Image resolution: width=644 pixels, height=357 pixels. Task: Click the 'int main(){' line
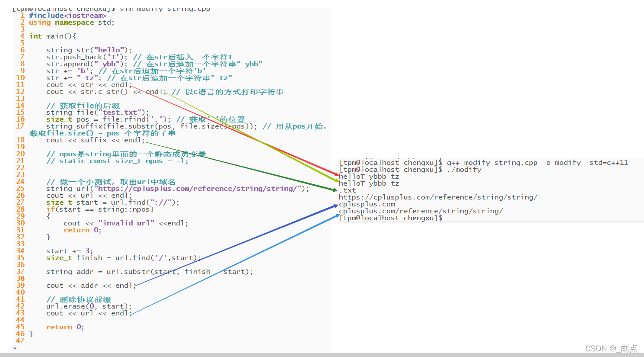[53, 36]
